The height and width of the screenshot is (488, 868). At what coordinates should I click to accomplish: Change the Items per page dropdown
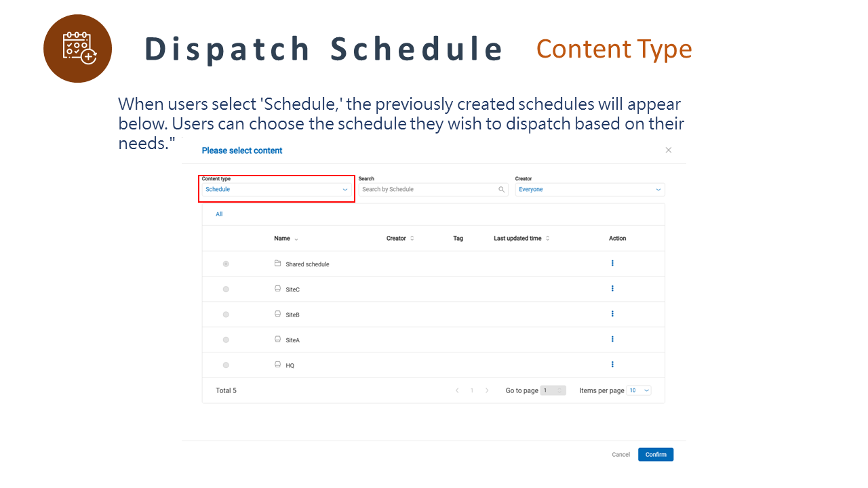point(639,390)
